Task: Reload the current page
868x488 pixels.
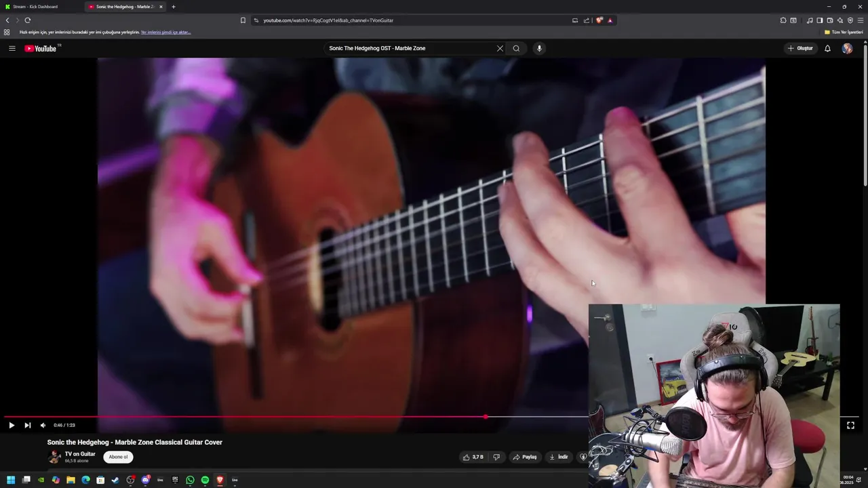Action: [x=27, y=20]
